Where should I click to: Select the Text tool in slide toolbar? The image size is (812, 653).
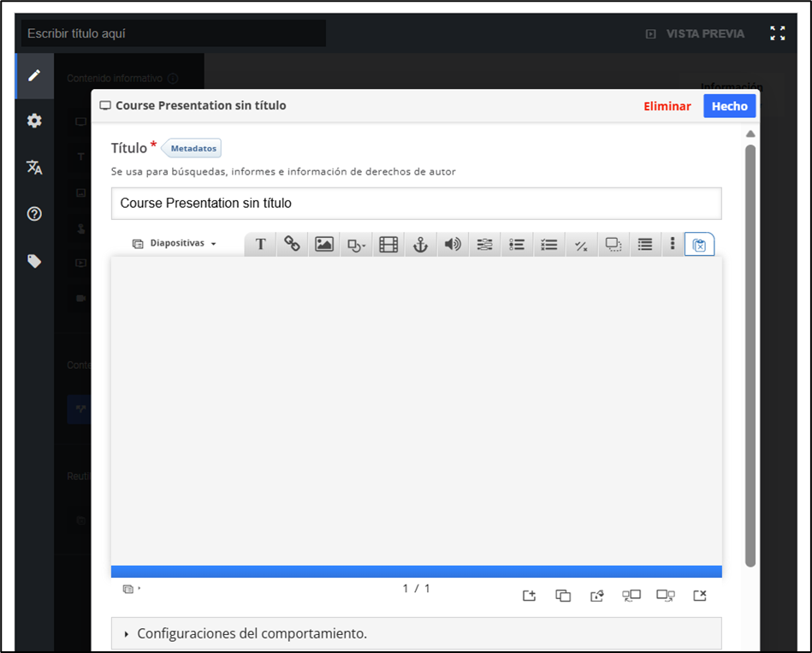pos(260,245)
